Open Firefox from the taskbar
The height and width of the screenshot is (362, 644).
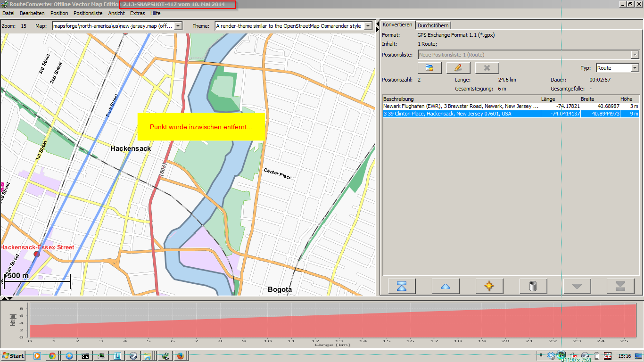click(x=180, y=356)
